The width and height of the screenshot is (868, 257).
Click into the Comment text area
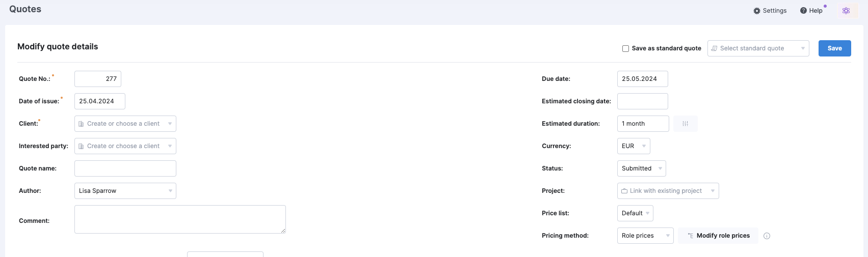pyautogui.click(x=180, y=219)
